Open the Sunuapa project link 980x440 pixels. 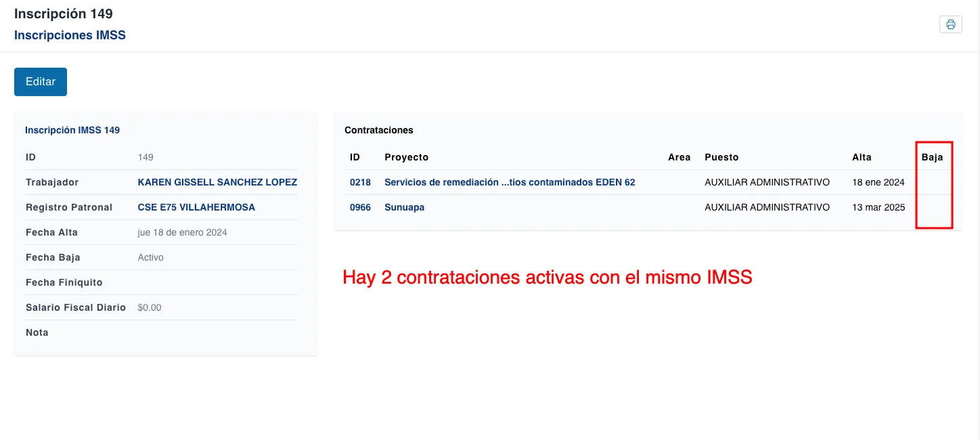pos(404,207)
